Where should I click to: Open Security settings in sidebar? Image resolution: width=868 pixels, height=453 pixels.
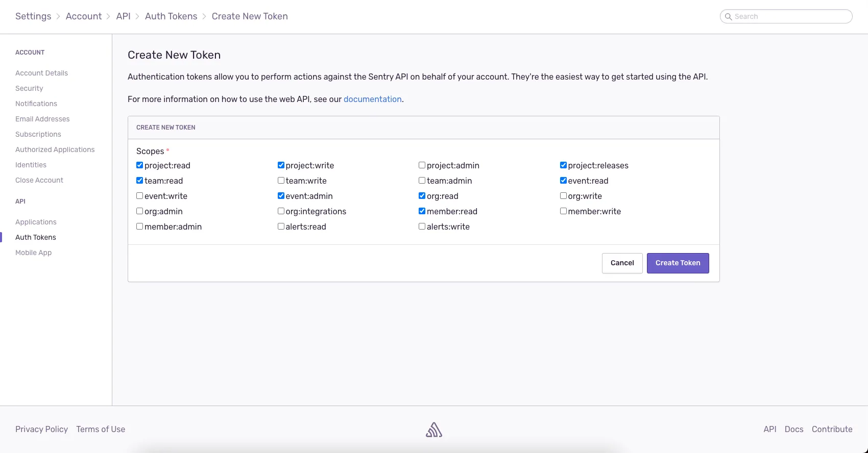29,88
